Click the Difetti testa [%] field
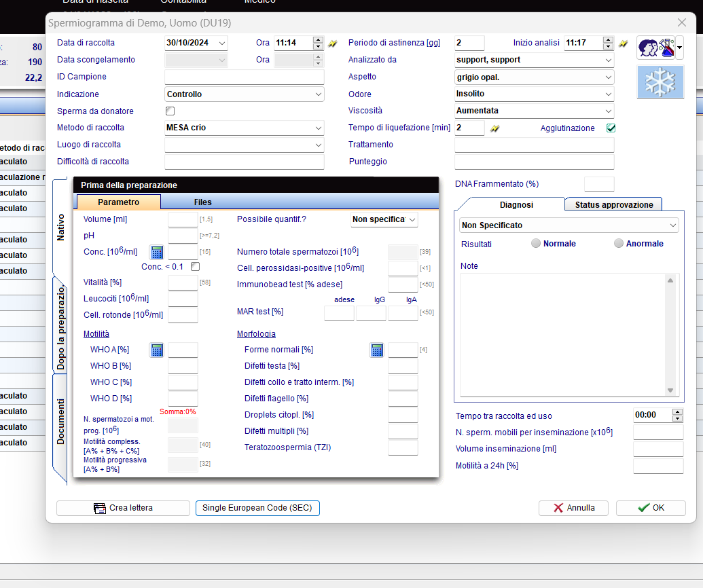This screenshot has width=703, height=588. (403, 366)
